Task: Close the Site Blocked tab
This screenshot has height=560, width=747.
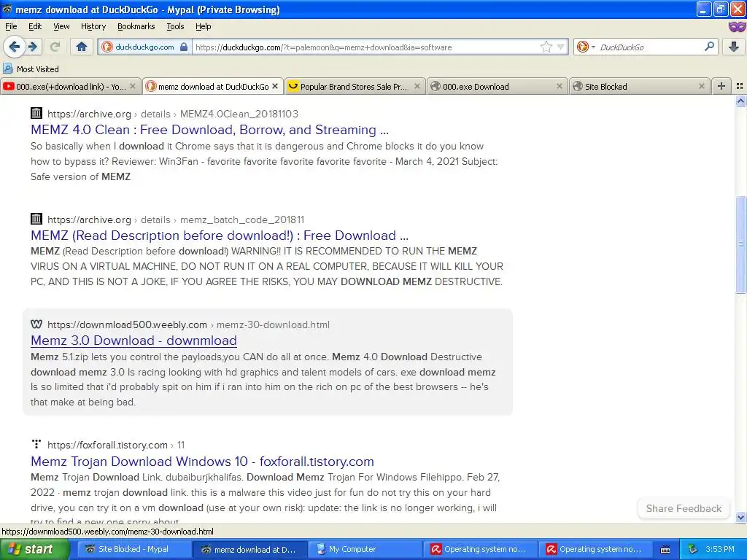Action: 701,86
